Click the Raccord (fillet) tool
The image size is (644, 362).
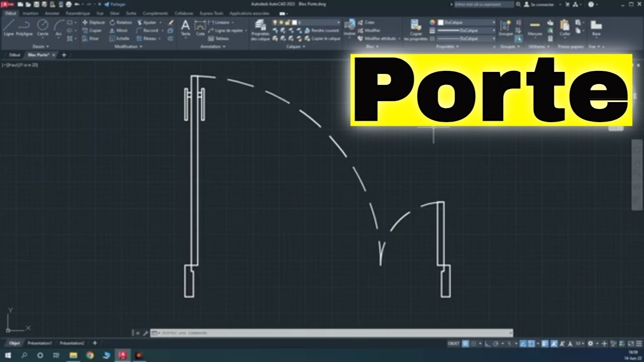pyautogui.click(x=147, y=30)
